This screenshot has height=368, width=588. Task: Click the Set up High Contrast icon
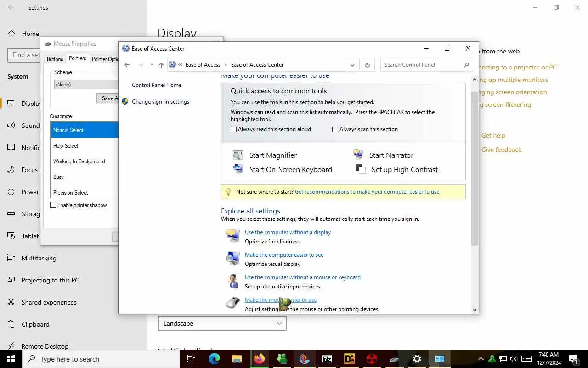361,169
